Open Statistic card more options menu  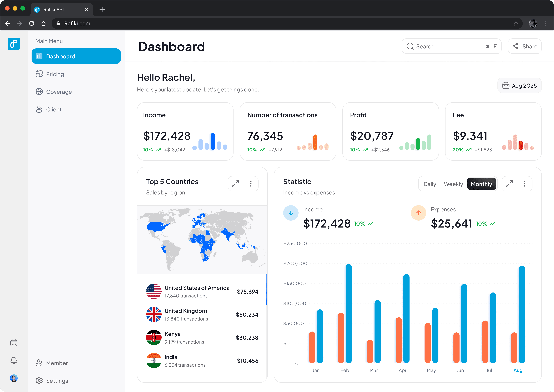tap(525, 184)
